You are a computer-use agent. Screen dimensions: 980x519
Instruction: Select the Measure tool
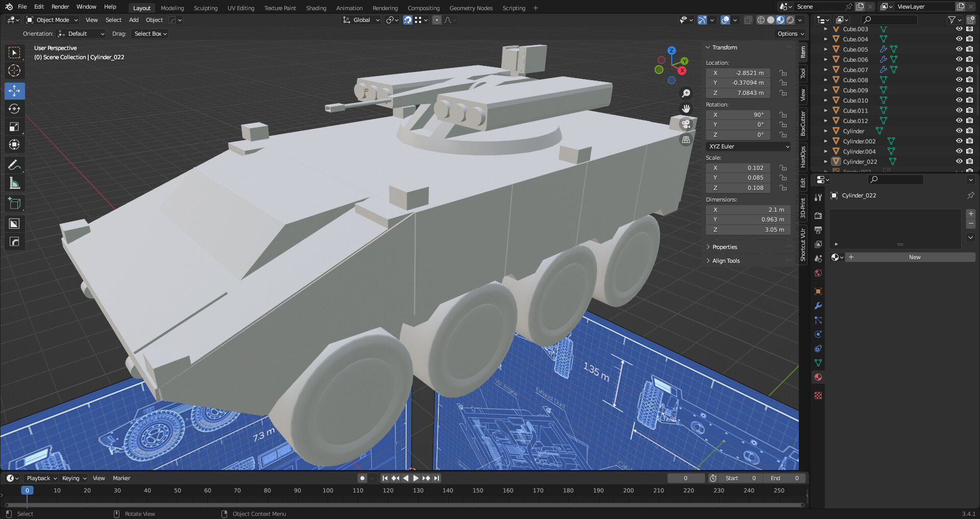(14, 183)
